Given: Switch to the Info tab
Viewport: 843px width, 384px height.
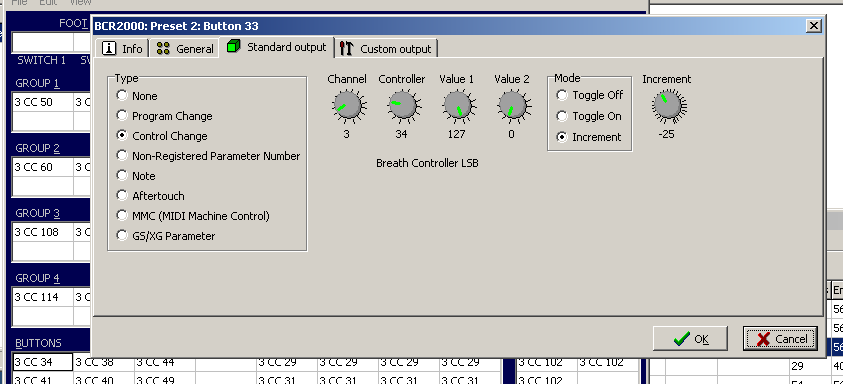Looking at the screenshot, I should point(122,48).
